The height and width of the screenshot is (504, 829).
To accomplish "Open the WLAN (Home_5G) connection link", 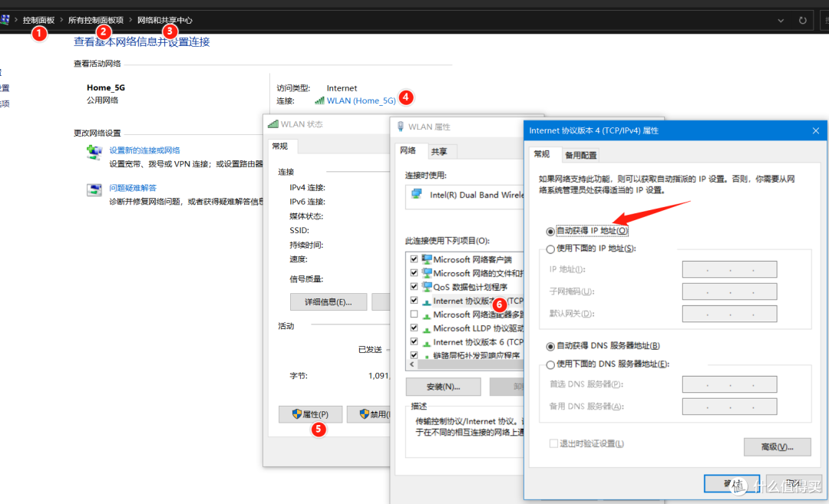I will tap(360, 100).
